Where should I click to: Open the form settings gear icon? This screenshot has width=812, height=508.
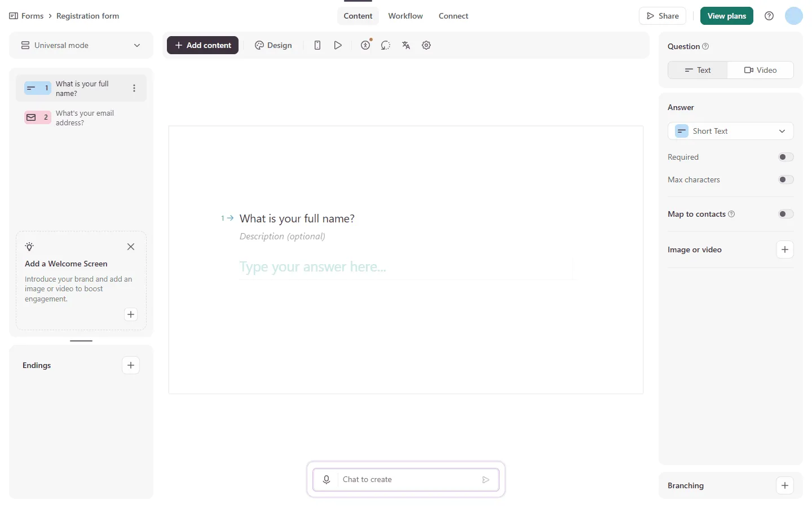tap(426, 45)
